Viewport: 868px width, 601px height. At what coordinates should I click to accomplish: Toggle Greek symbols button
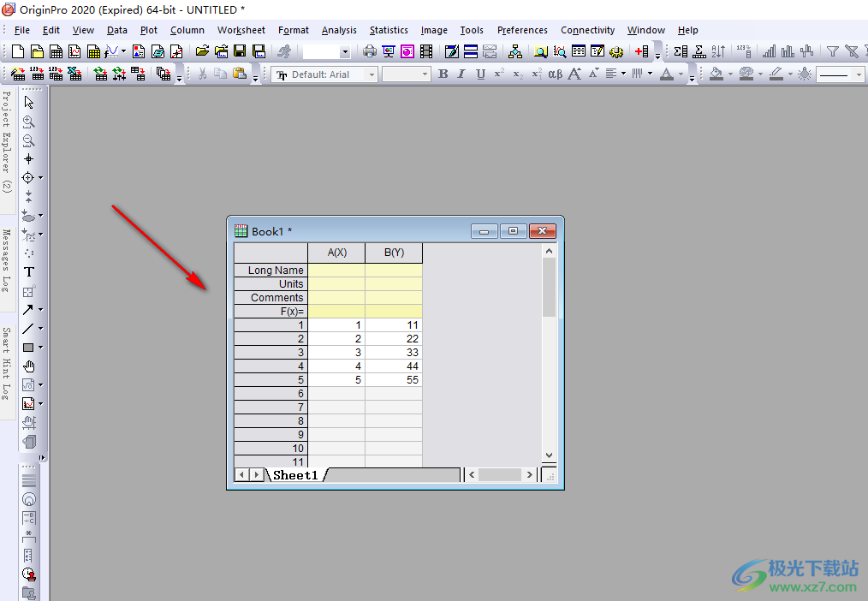pos(556,74)
